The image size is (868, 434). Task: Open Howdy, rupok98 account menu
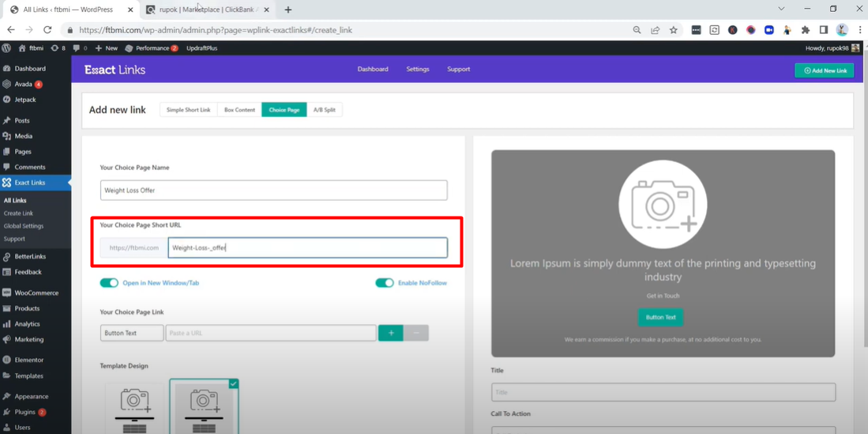[832, 48]
